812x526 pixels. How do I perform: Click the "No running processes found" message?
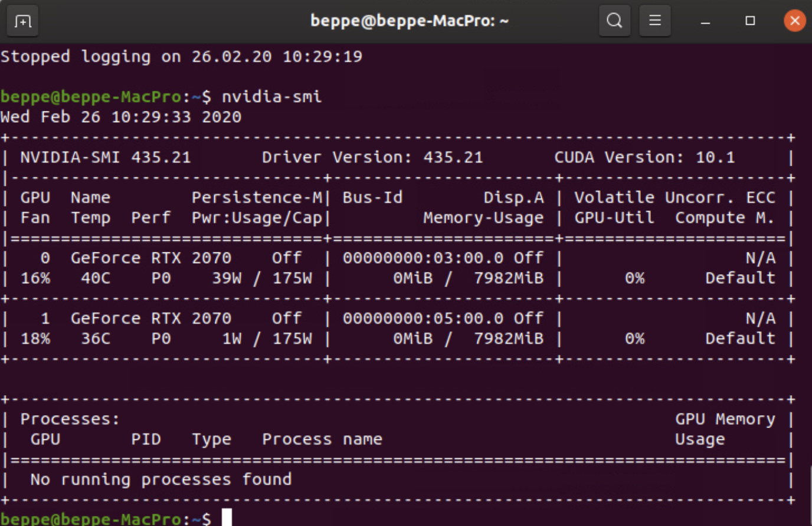[161, 479]
